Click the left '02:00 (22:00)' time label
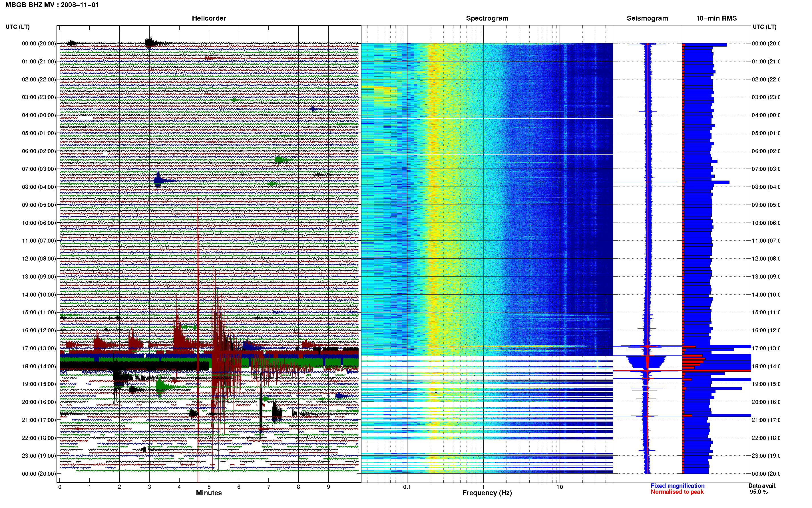This screenshot has height=508, width=812. point(39,80)
